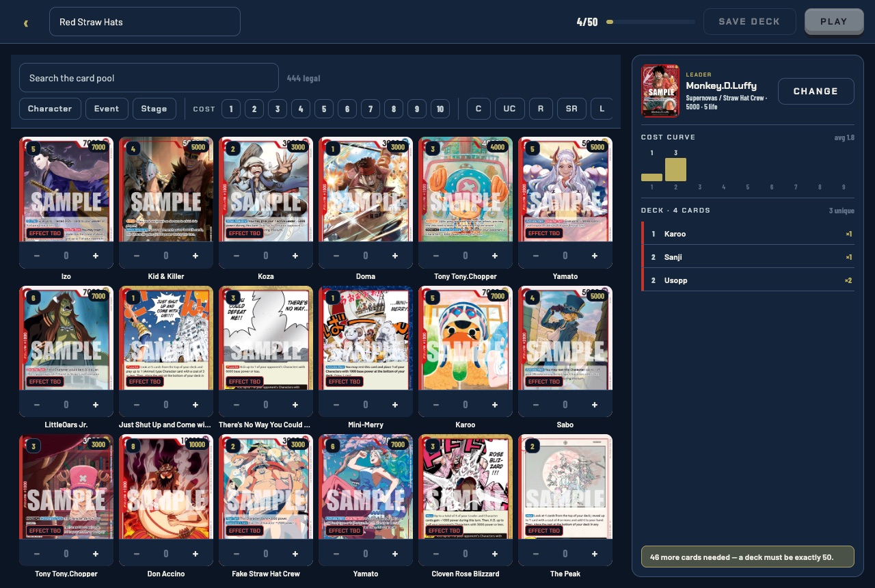Remove one Izo card with minus
The width and height of the screenshot is (875, 588).
[x=37, y=256]
